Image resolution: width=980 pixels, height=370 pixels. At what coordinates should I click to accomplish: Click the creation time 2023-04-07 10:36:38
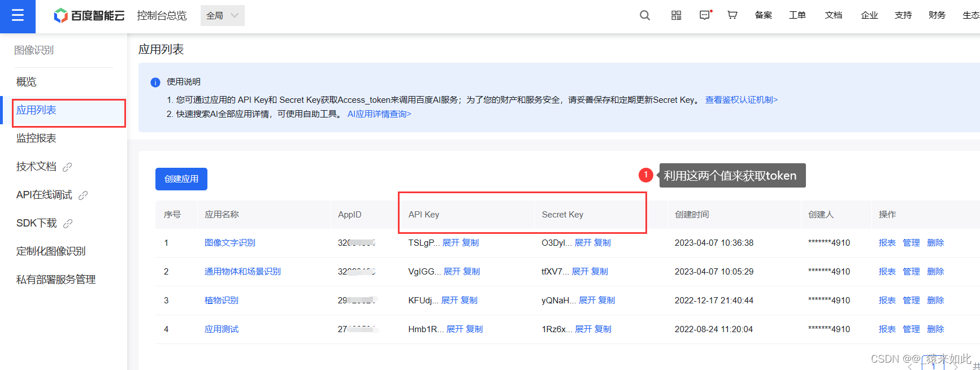[714, 243]
